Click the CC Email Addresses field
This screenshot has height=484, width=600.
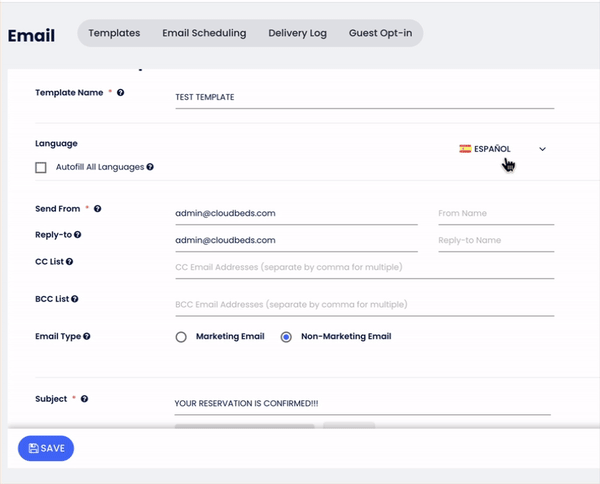click(364, 268)
